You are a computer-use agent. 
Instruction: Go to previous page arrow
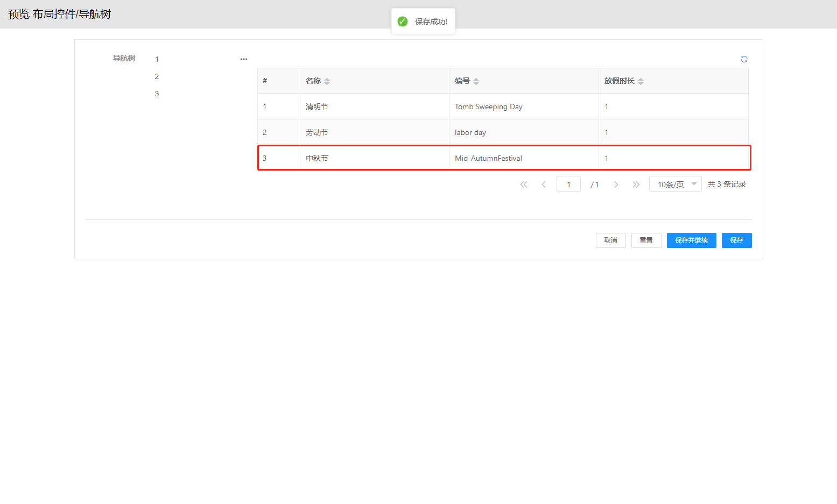(x=544, y=184)
